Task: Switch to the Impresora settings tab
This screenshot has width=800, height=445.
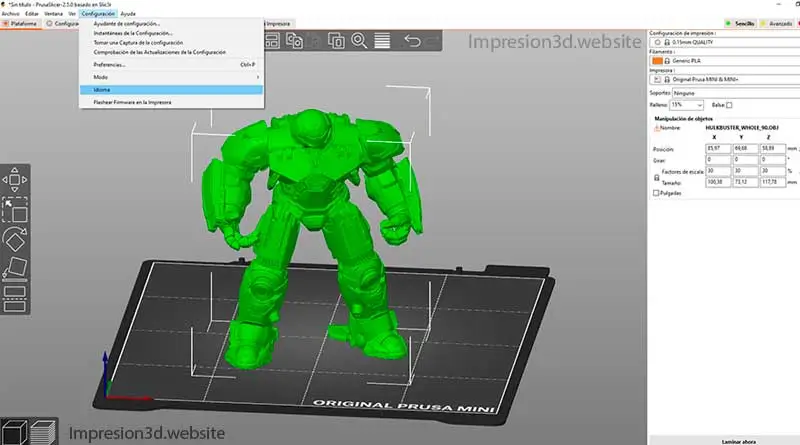Action: tap(278, 23)
